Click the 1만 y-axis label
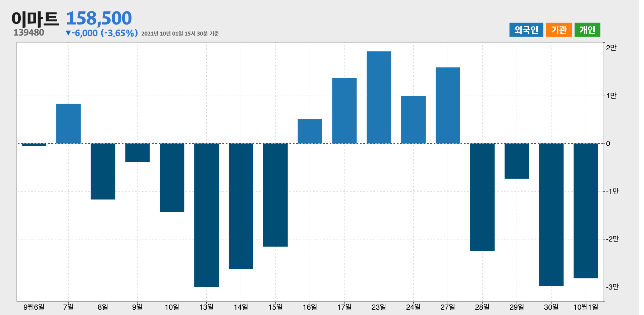Screen dimensions: 644x315 coord(611,96)
